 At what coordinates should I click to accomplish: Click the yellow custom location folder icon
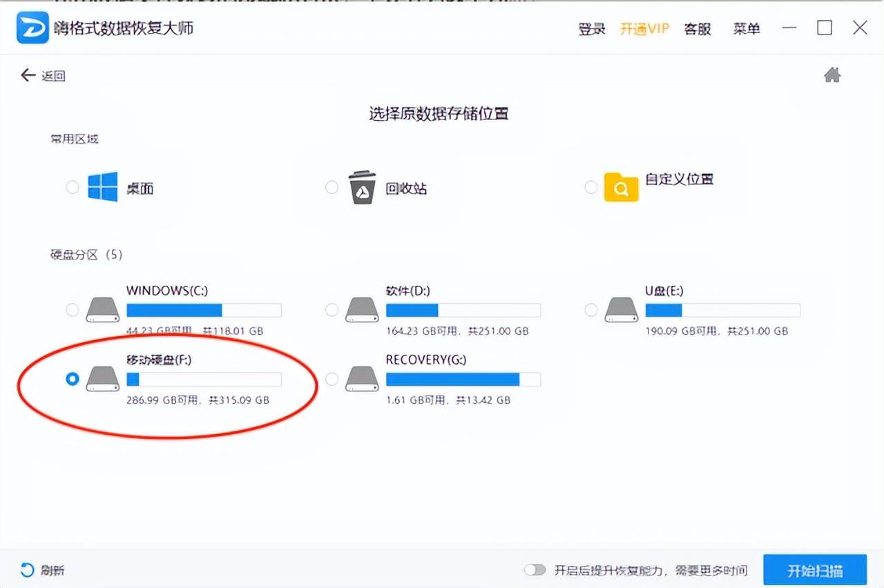[621, 186]
